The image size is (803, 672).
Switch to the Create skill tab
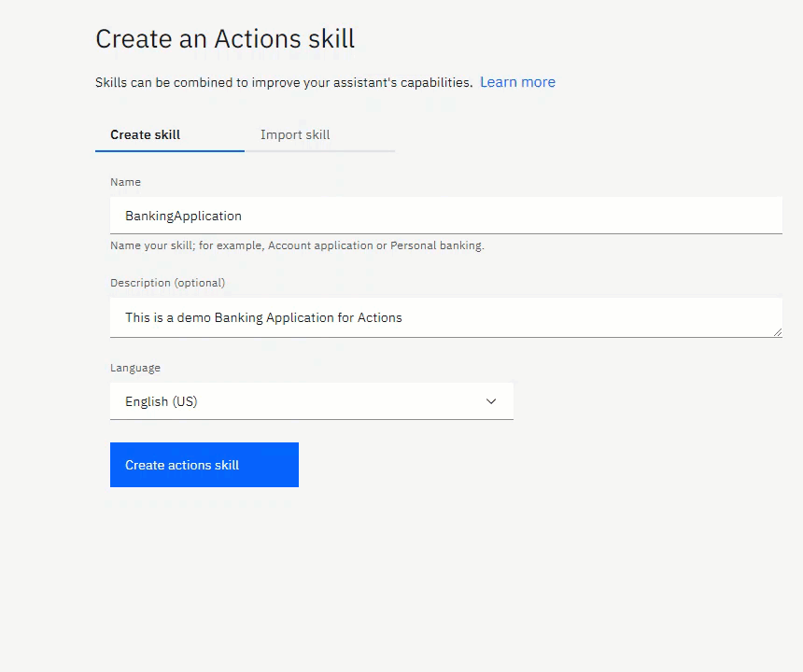(170, 135)
